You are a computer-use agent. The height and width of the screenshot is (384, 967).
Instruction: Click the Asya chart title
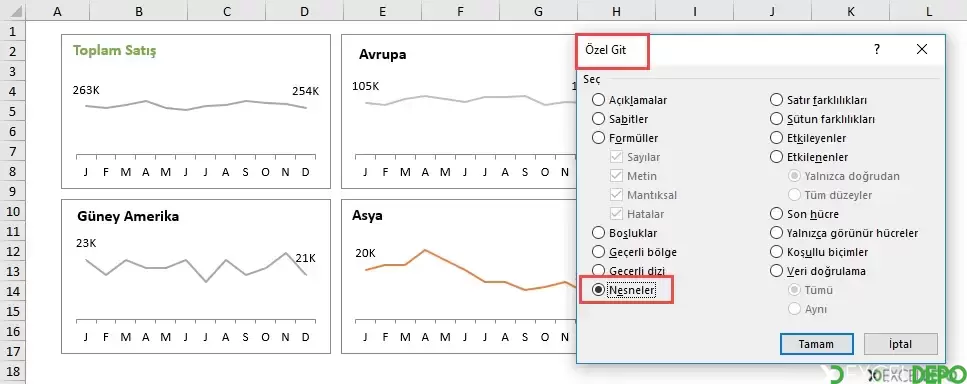(368, 216)
